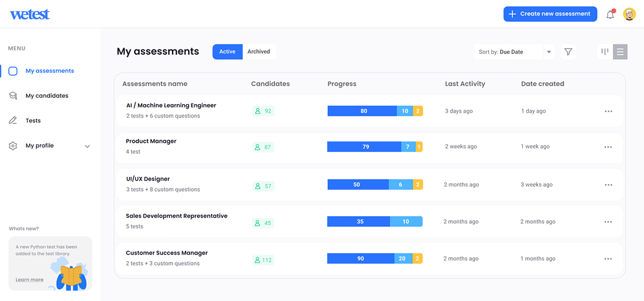Go to My candidates
Image resolution: width=644 pixels, height=301 pixels.
(47, 96)
